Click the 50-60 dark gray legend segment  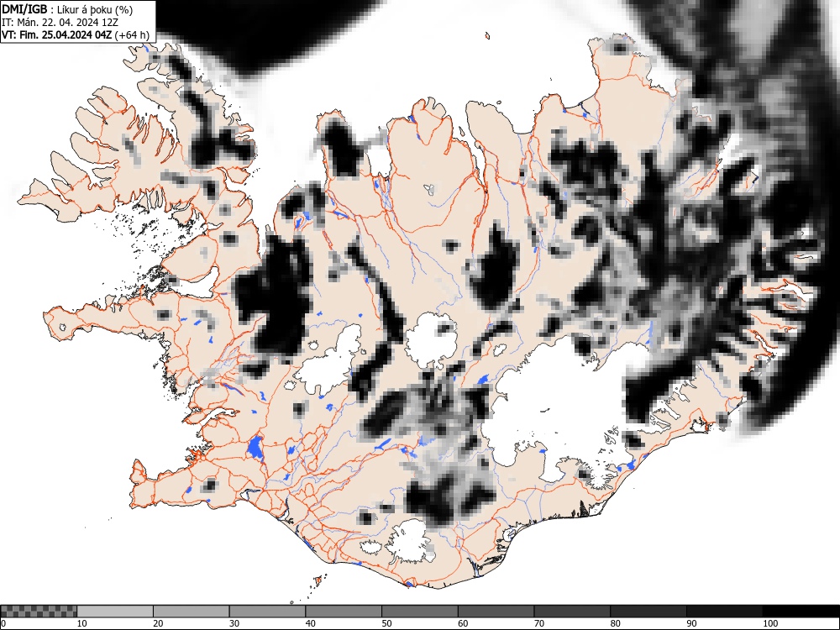coord(419,612)
